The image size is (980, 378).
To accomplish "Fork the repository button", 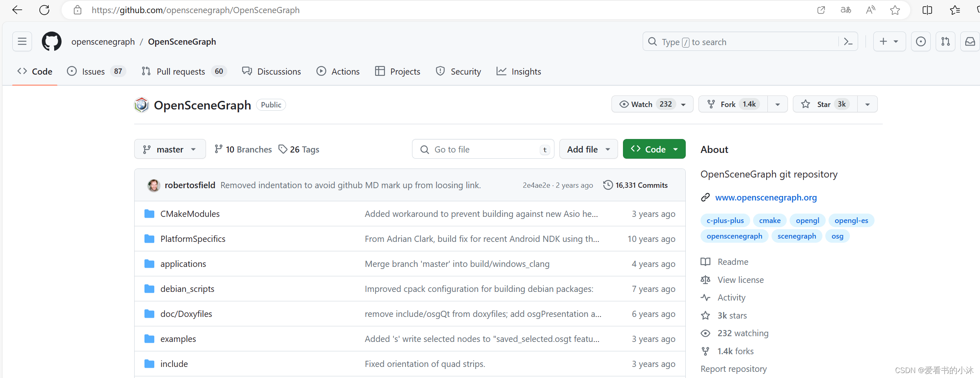I will coord(733,104).
